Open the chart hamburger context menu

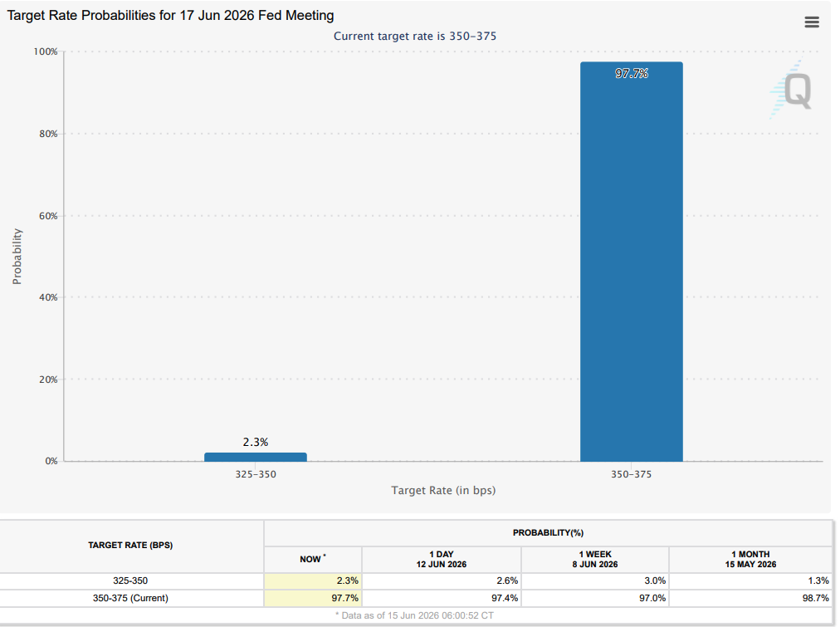tap(812, 22)
